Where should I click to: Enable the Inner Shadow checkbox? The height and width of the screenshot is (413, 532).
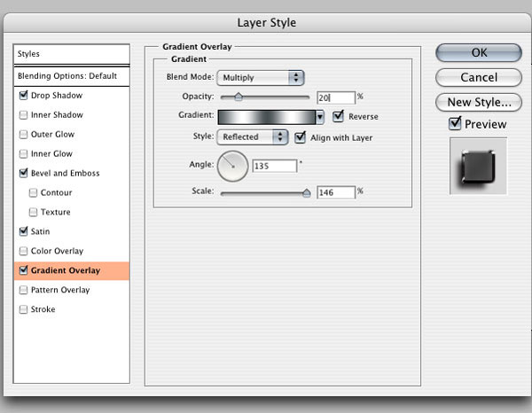23,115
